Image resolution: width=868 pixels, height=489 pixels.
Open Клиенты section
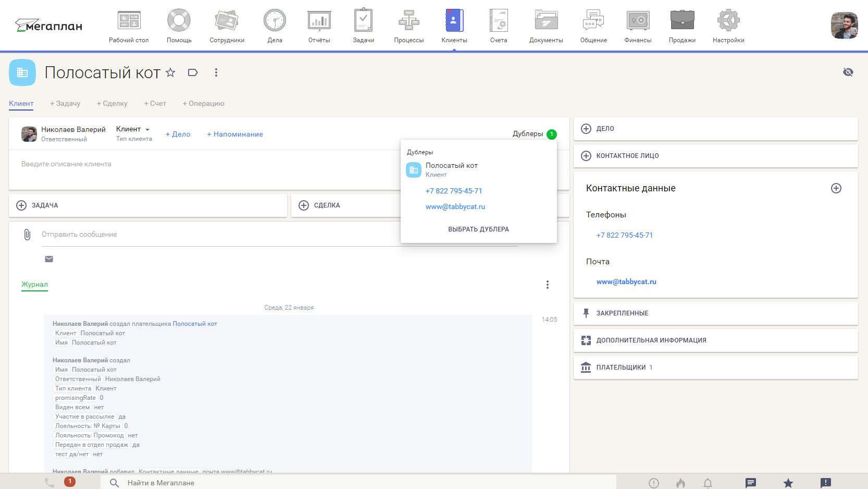[x=454, y=26]
